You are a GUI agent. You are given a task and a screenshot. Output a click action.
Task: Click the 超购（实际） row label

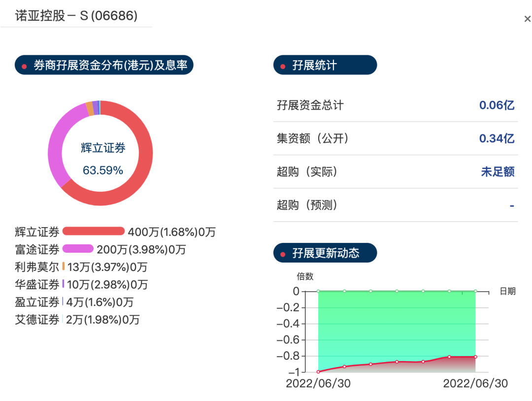click(x=307, y=171)
